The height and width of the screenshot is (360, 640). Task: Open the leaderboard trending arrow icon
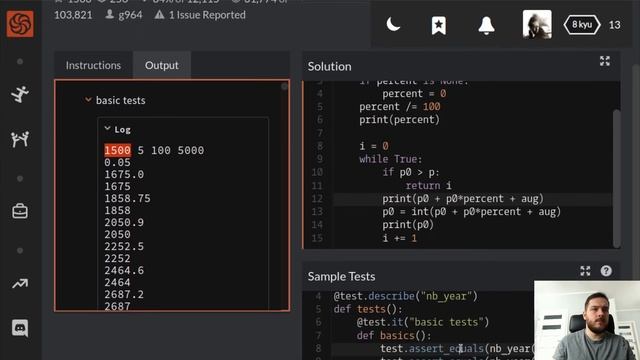[x=20, y=283]
